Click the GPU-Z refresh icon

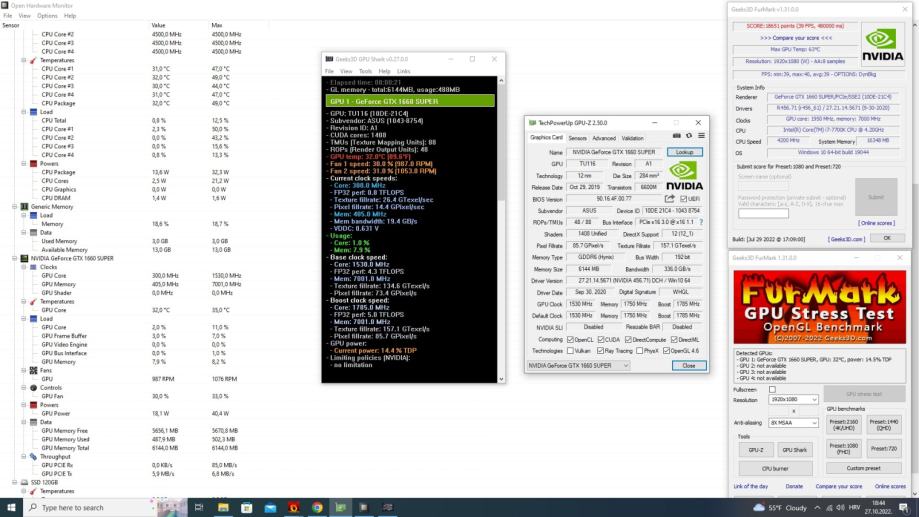689,136
